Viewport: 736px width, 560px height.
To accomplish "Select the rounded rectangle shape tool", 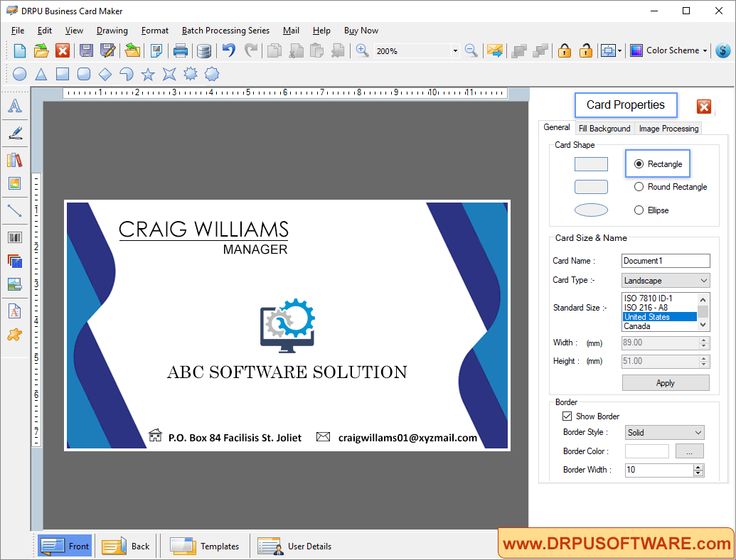I will coord(83,74).
